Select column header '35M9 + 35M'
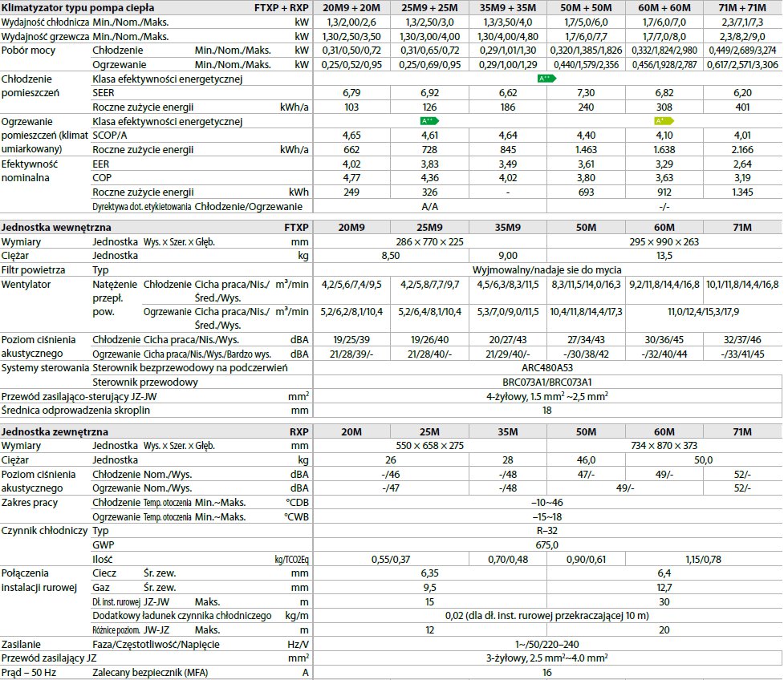This screenshot has height=680, width=784. [508, 8]
